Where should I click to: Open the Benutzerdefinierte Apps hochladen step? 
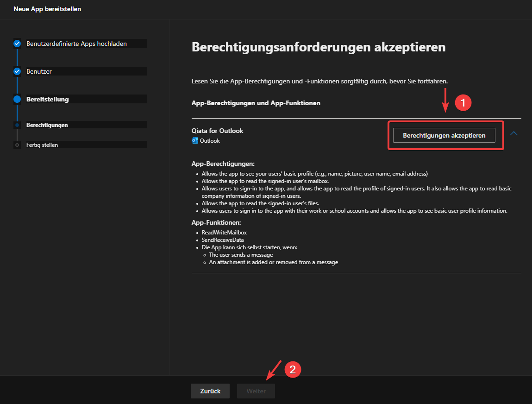click(x=76, y=44)
